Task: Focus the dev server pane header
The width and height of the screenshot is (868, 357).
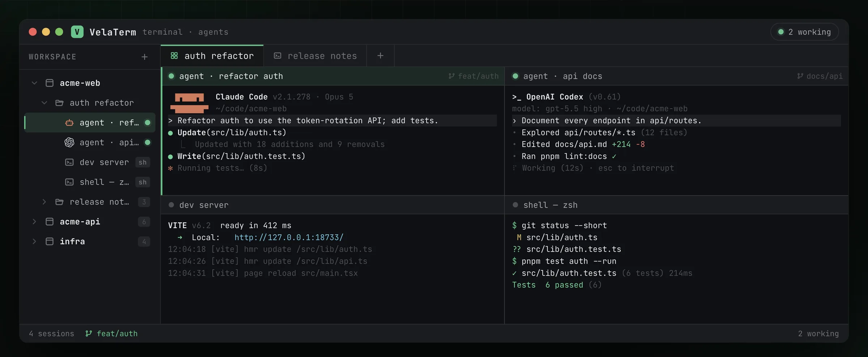Action: [x=333, y=205]
